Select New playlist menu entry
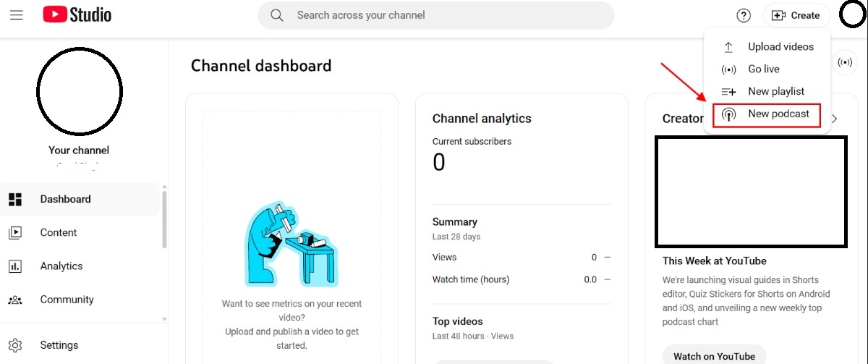The width and height of the screenshot is (868, 364). tap(767, 91)
